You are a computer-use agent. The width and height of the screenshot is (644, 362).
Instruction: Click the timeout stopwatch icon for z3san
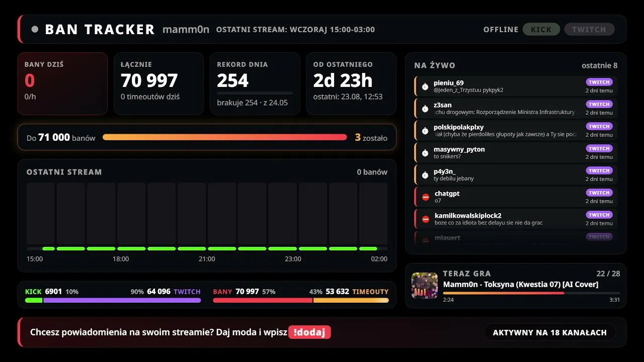coord(425,109)
